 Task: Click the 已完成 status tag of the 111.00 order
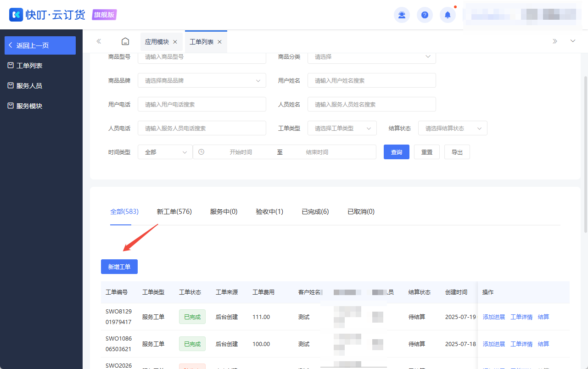192,317
